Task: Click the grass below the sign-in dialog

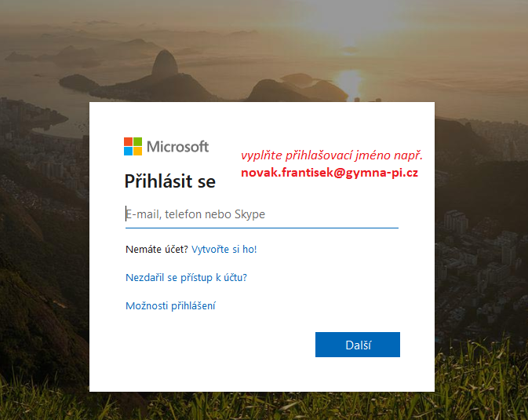Action: pyautogui.click(x=263, y=406)
